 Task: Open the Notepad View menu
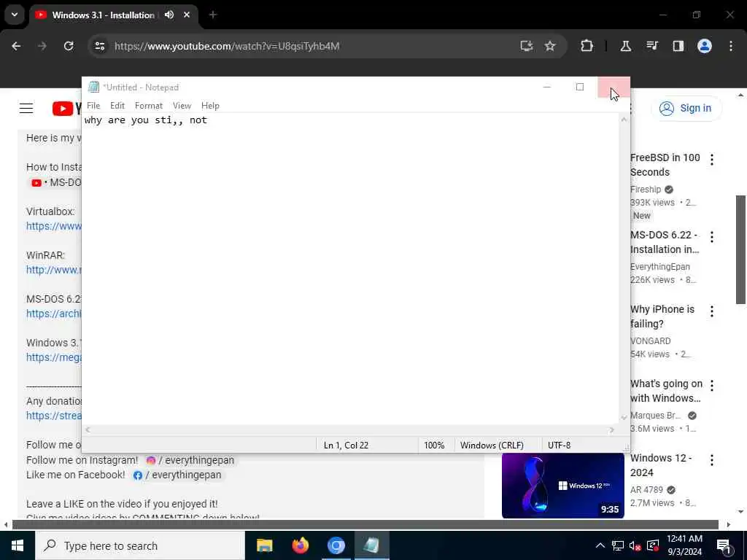tap(182, 106)
